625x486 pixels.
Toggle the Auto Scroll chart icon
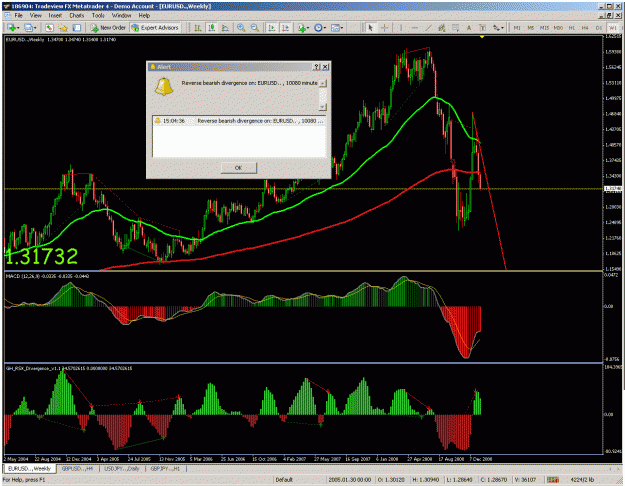[x=272, y=28]
